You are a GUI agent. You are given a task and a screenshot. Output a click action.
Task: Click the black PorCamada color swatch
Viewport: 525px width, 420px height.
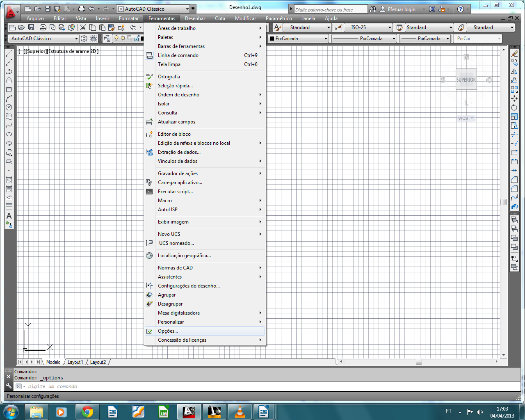click(x=272, y=39)
